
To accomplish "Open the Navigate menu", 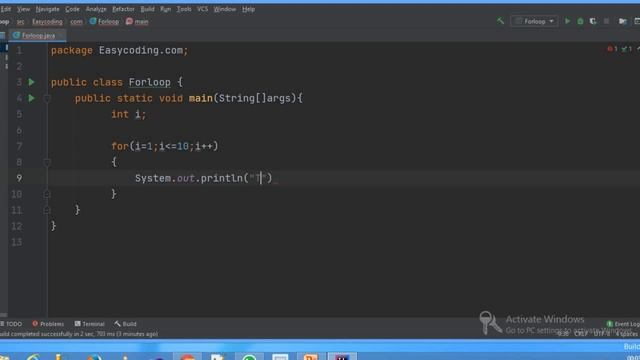I will (x=47, y=9).
